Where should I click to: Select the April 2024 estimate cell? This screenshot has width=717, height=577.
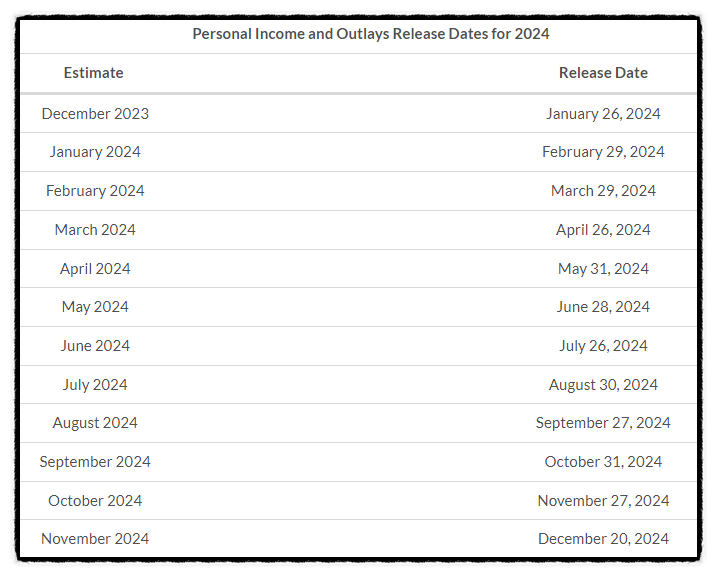pyautogui.click(x=95, y=268)
